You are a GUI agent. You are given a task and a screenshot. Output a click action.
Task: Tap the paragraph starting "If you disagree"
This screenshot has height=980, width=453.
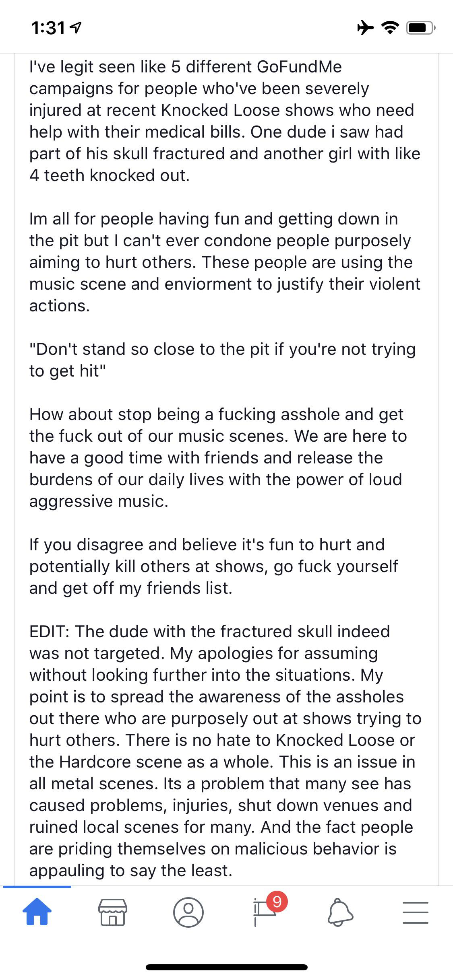(213, 566)
